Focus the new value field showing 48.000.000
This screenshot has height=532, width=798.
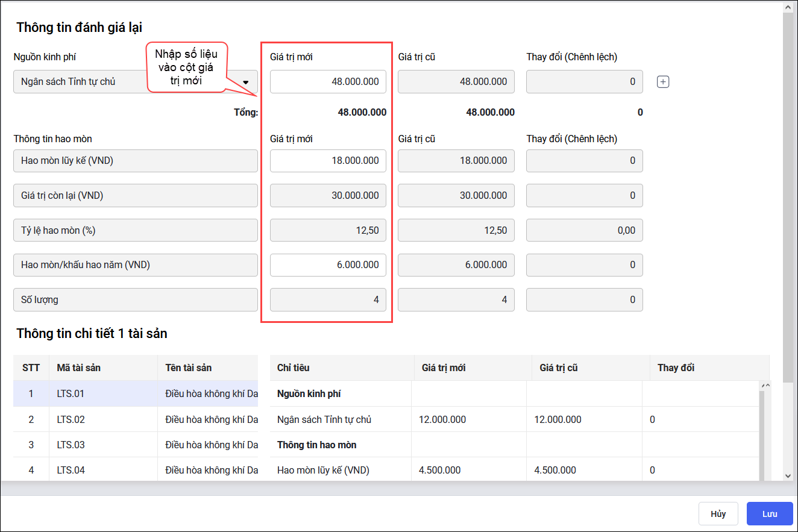[x=328, y=82]
